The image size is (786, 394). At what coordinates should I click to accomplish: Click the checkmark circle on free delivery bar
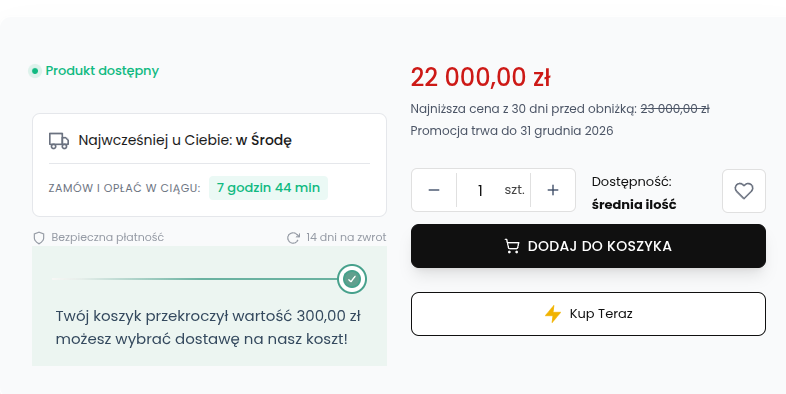pos(352,279)
